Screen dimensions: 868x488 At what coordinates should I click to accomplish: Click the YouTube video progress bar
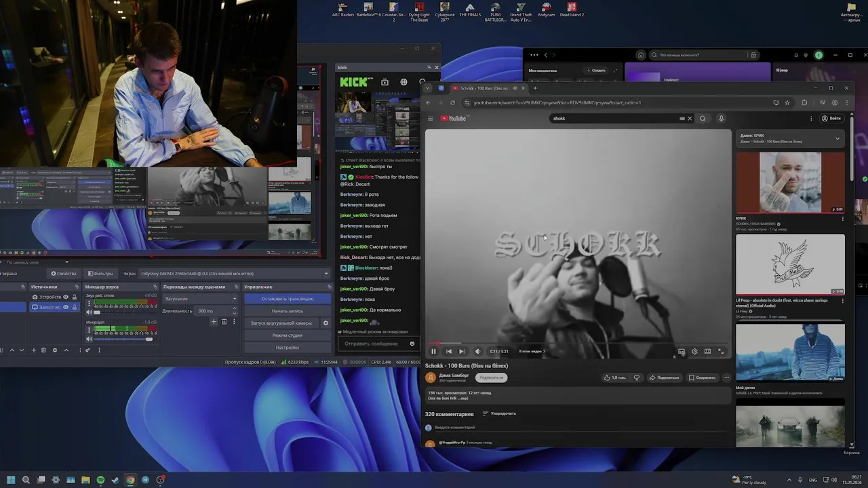pos(578,344)
